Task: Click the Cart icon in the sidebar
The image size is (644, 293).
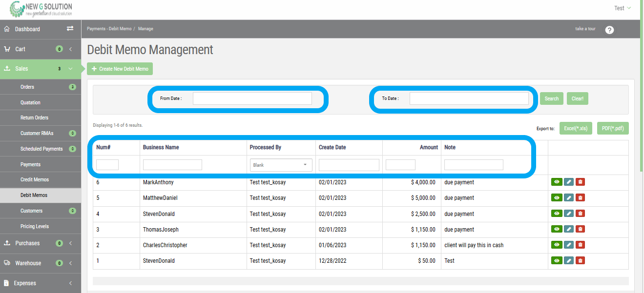Action: point(7,49)
